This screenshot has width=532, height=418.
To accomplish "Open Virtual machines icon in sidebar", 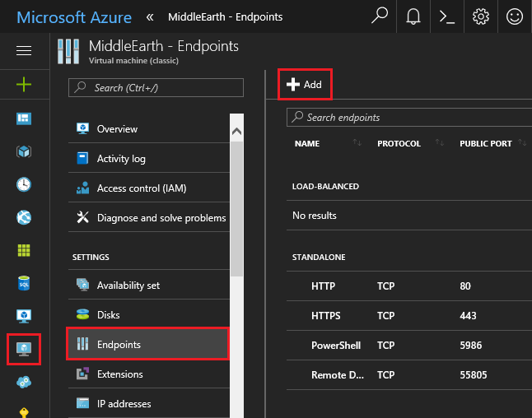I will click(24, 316).
